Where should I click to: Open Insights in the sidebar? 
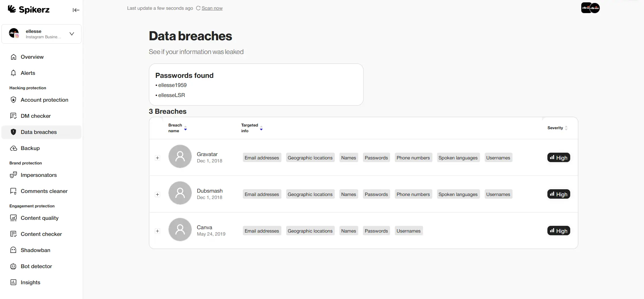coord(42,283)
